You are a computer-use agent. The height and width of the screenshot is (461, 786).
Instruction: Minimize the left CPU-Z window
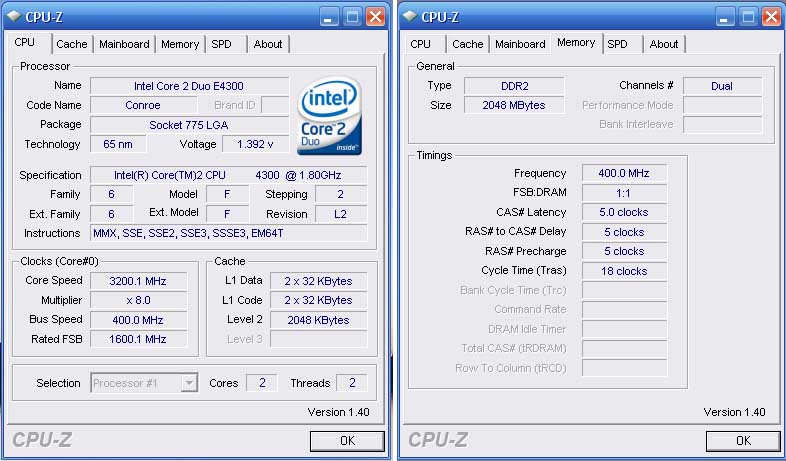pyautogui.click(x=328, y=17)
